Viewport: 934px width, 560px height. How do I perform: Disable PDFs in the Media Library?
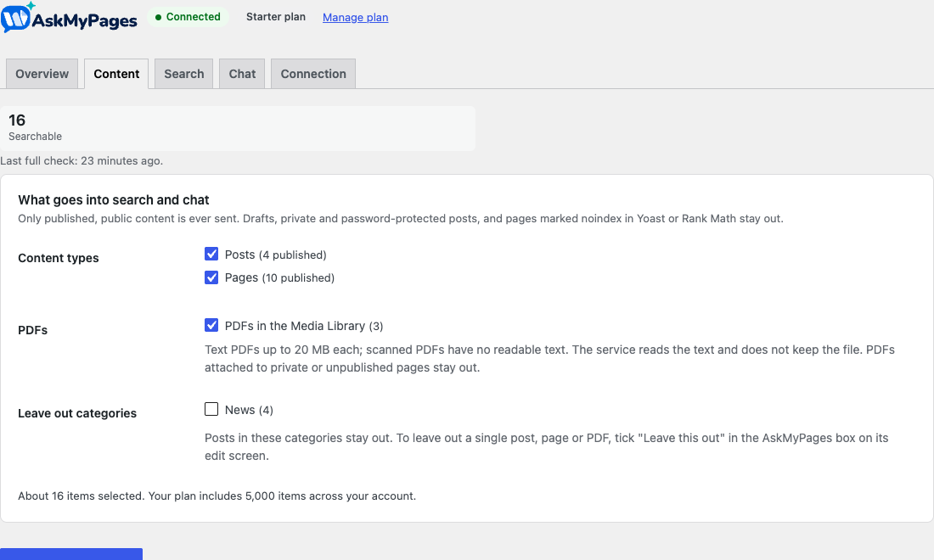(x=211, y=325)
